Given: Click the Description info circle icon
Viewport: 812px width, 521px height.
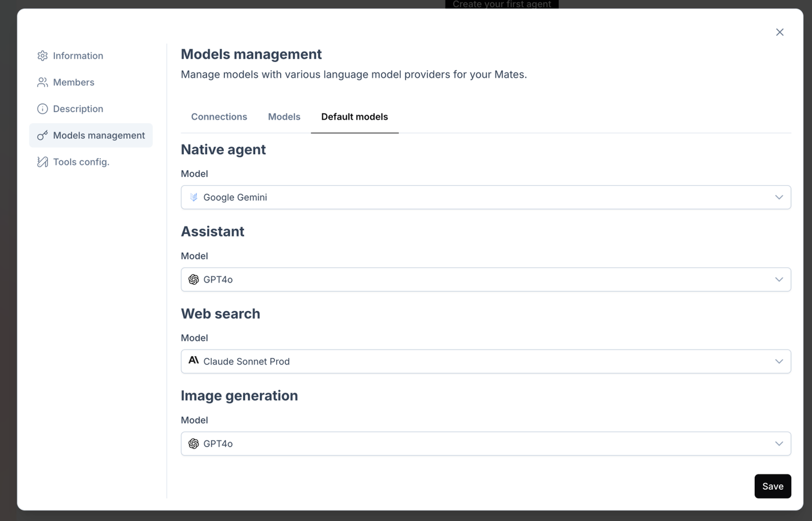Looking at the screenshot, I should tap(42, 109).
